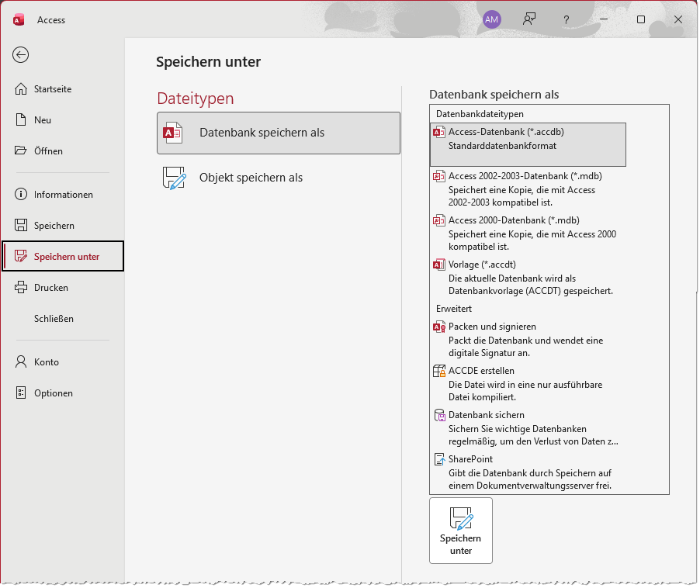The width and height of the screenshot is (700, 588).
Task: Choose Speichern in the sidebar
Action: pyautogui.click(x=63, y=225)
